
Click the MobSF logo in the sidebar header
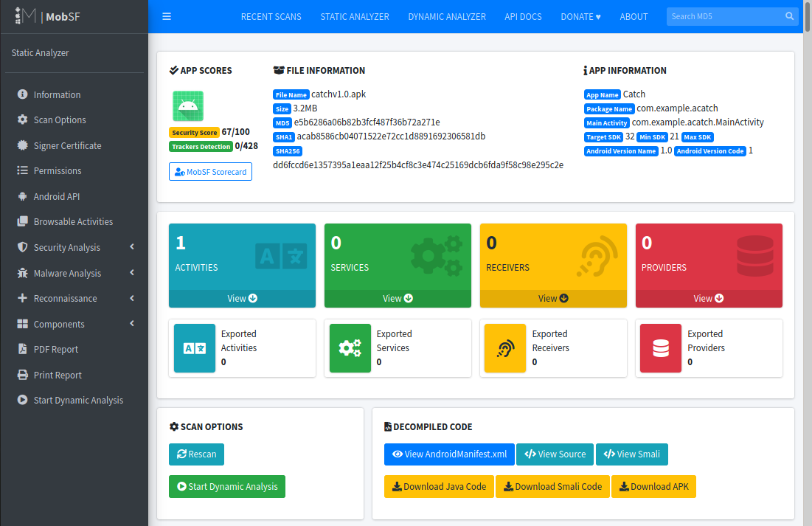(47, 16)
